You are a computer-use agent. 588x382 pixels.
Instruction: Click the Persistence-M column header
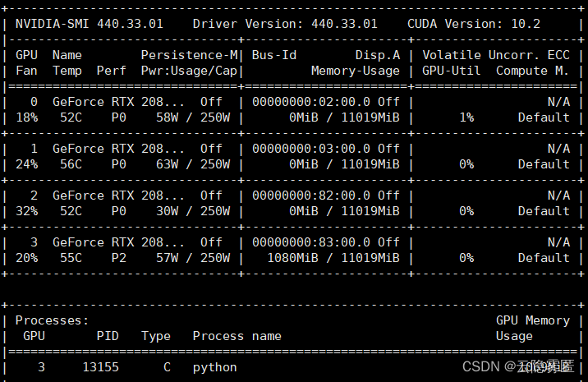190,55
